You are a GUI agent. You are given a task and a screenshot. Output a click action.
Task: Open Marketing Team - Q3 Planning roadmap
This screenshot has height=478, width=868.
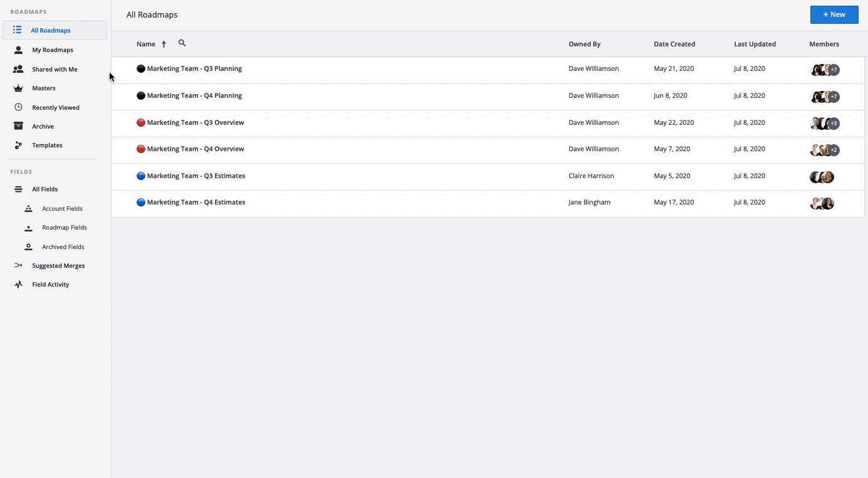click(x=194, y=69)
